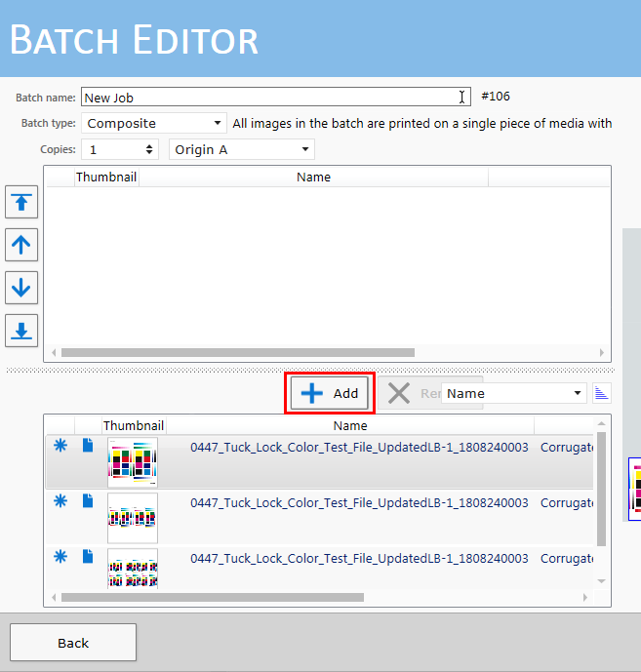Go back with the Back button
This screenshot has width=641, height=672.
(73, 643)
